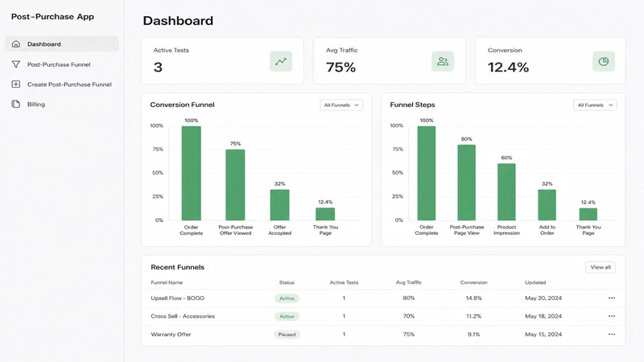Click Active status badge for Cross Sell - Accessories

pyautogui.click(x=287, y=316)
